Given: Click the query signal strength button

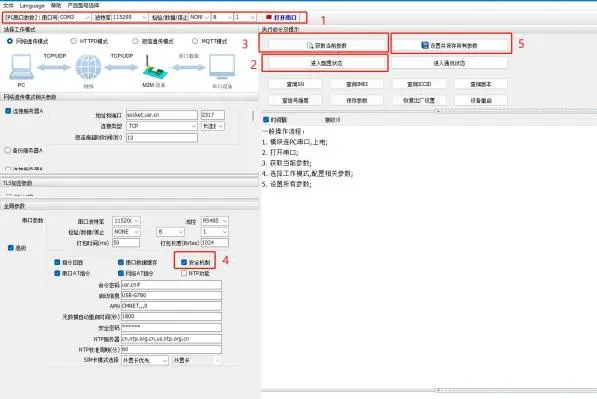Looking at the screenshot, I should [295, 101].
